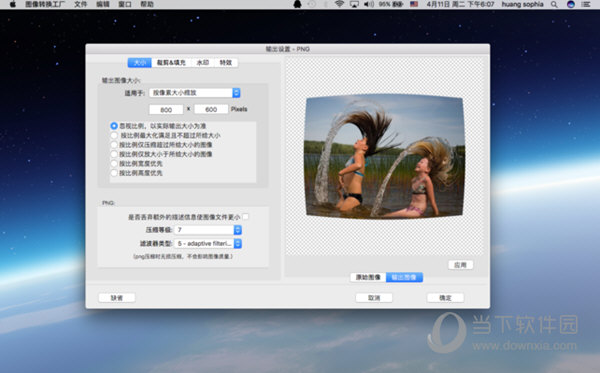Open the 适用于 scaling mode dropdown
The width and height of the screenshot is (600, 373).
point(195,93)
